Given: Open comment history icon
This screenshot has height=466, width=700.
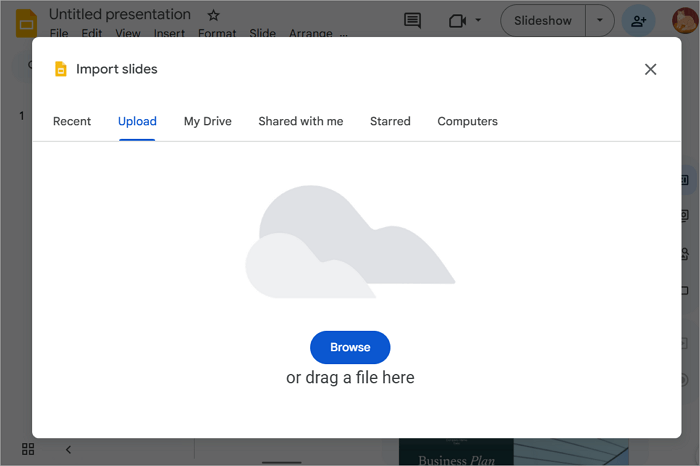Looking at the screenshot, I should tap(412, 21).
